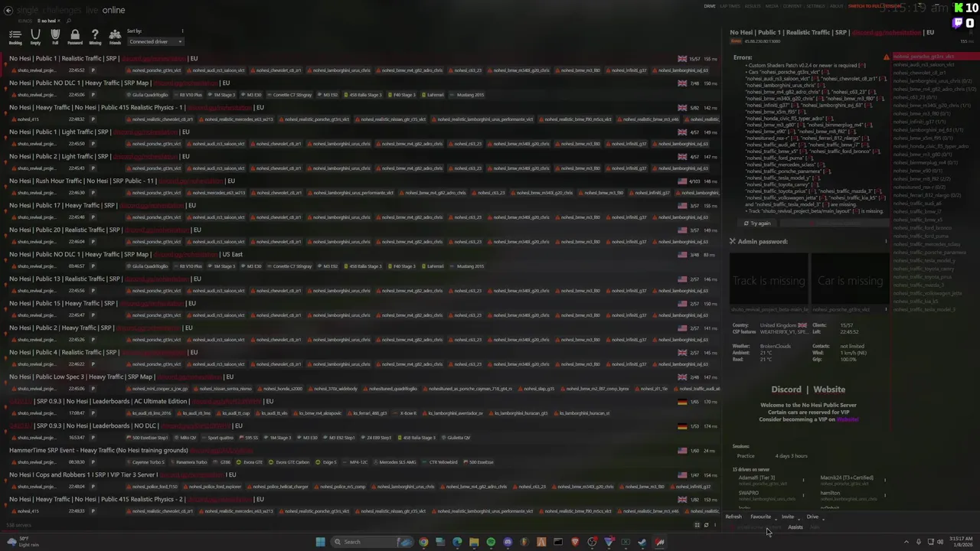The image size is (980, 551).
Task: Open the Sort by Connected driver dropdown
Action: point(155,41)
